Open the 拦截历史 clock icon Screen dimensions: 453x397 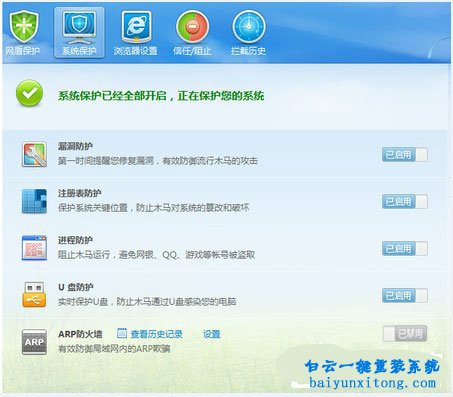(249, 27)
